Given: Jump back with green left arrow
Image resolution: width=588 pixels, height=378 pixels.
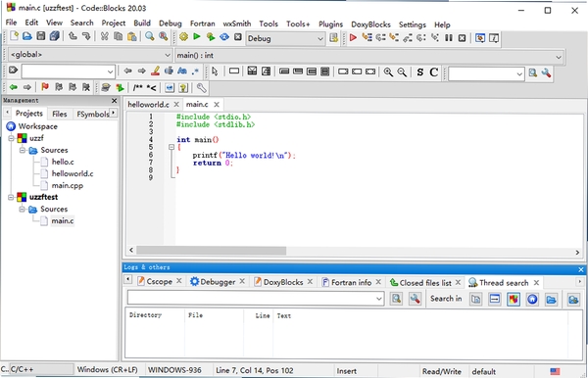Looking at the screenshot, I should pyautogui.click(x=14, y=87).
